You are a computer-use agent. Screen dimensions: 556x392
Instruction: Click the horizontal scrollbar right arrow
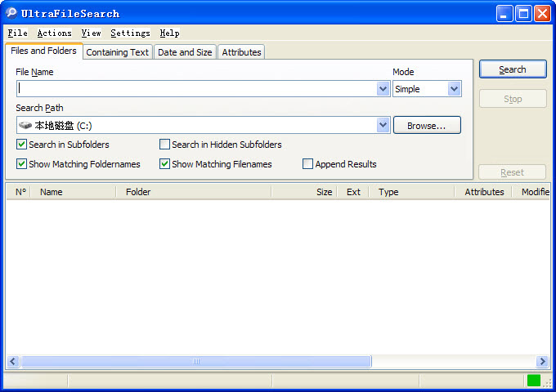pyautogui.click(x=542, y=362)
